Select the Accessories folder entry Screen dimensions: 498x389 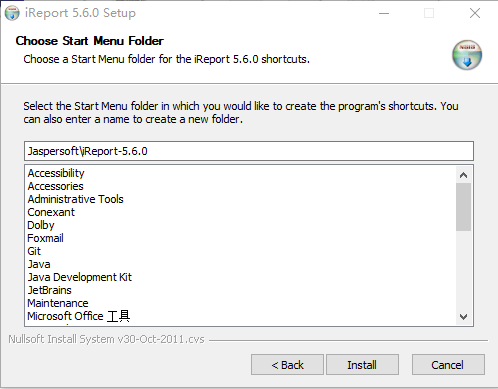point(55,186)
